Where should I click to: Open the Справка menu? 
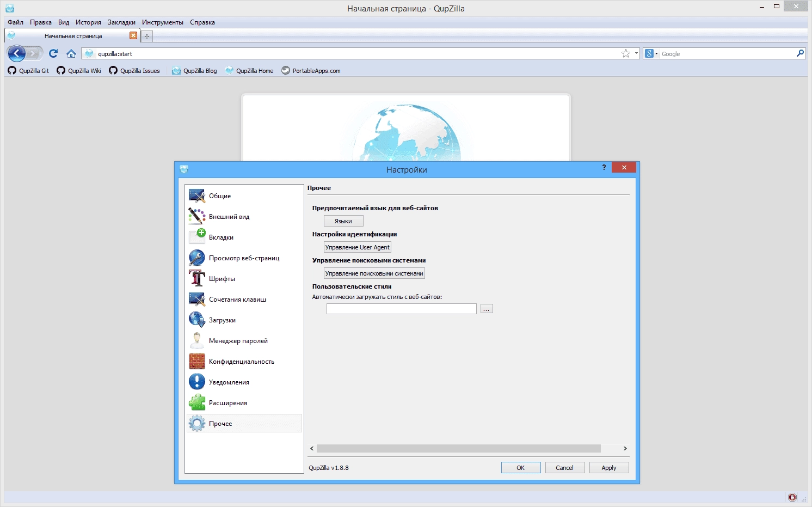tap(202, 22)
